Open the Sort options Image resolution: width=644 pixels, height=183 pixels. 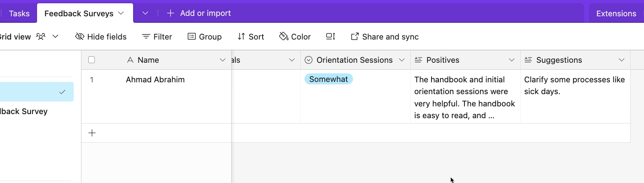coord(251,37)
